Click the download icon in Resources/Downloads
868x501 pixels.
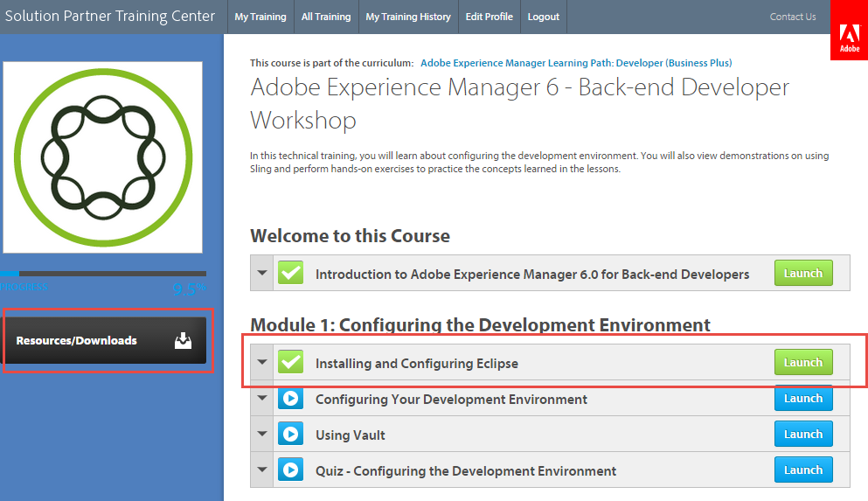pyautogui.click(x=182, y=341)
